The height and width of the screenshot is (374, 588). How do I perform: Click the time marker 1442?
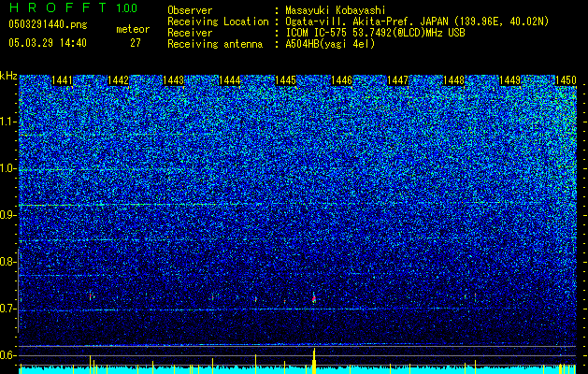tap(118, 80)
